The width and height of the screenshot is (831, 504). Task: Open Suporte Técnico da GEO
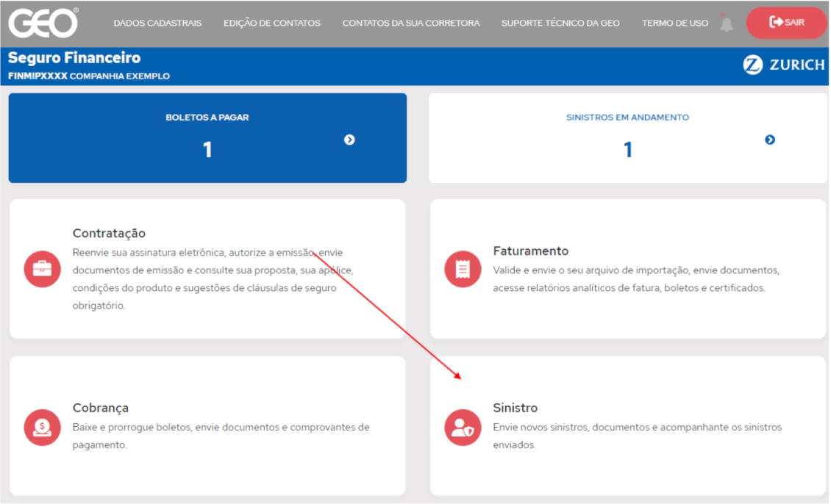coord(560,24)
